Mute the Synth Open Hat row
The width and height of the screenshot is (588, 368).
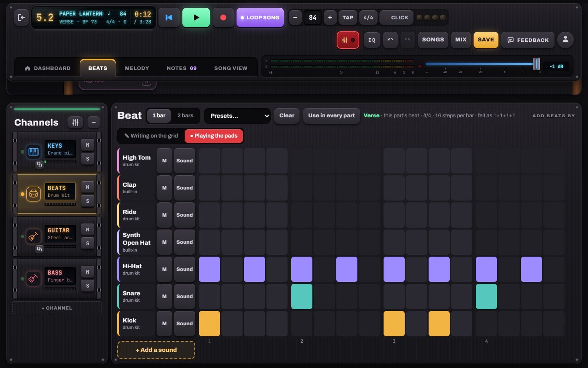pyautogui.click(x=164, y=242)
